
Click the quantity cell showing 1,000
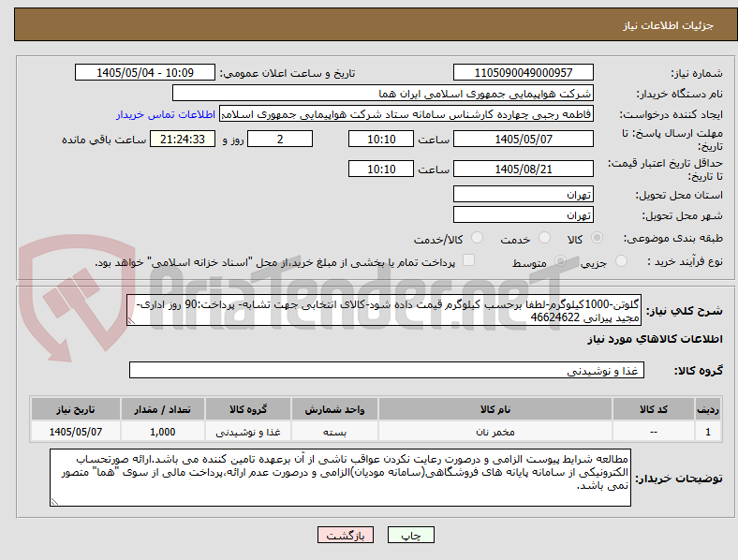(x=162, y=431)
